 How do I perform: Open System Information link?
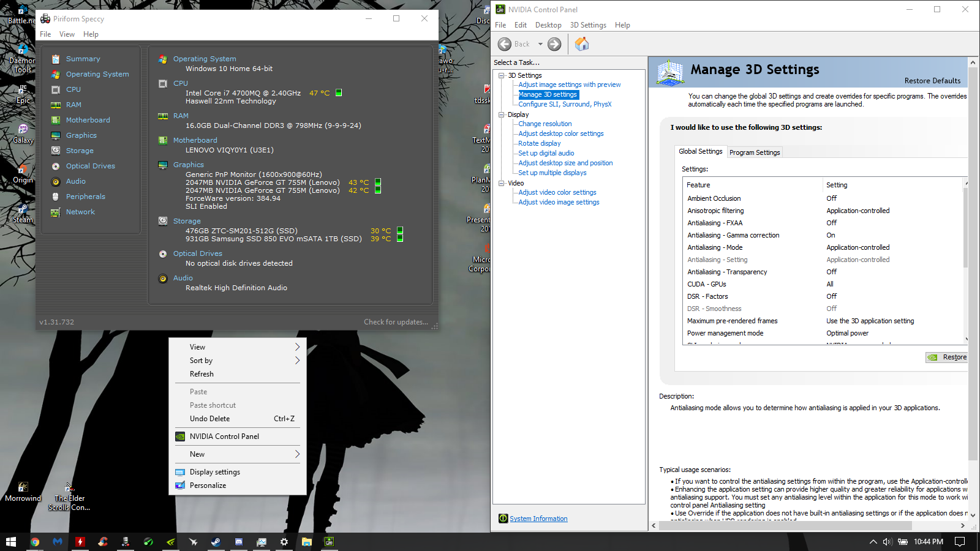point(538,519)
